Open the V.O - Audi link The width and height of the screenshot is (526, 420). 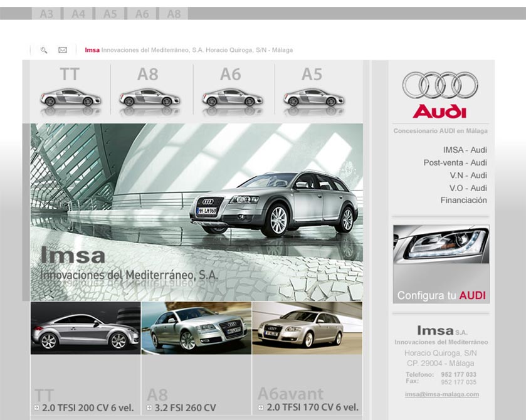(468, 188)
